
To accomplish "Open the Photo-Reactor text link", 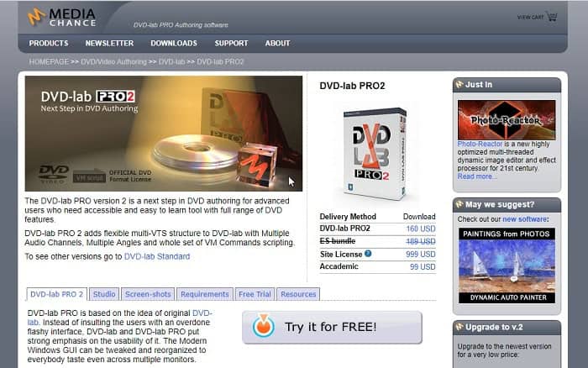I will pos(480,144).
